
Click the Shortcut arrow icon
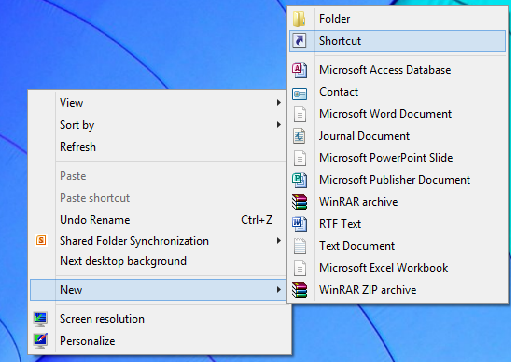pyautogui.click(x=299, y=41)
